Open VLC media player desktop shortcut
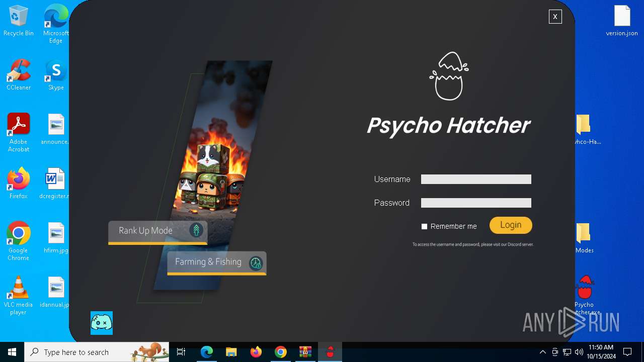 point(19,296)
